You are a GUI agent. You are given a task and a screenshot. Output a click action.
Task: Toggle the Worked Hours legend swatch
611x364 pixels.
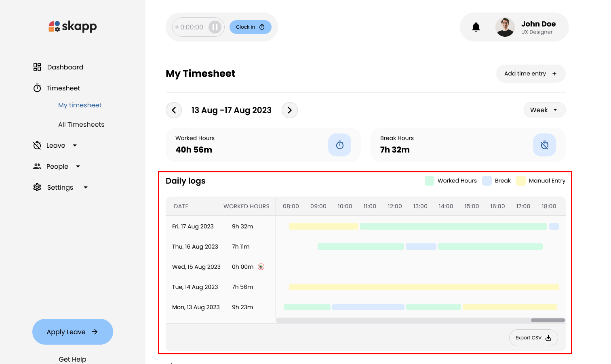(429, 181)
